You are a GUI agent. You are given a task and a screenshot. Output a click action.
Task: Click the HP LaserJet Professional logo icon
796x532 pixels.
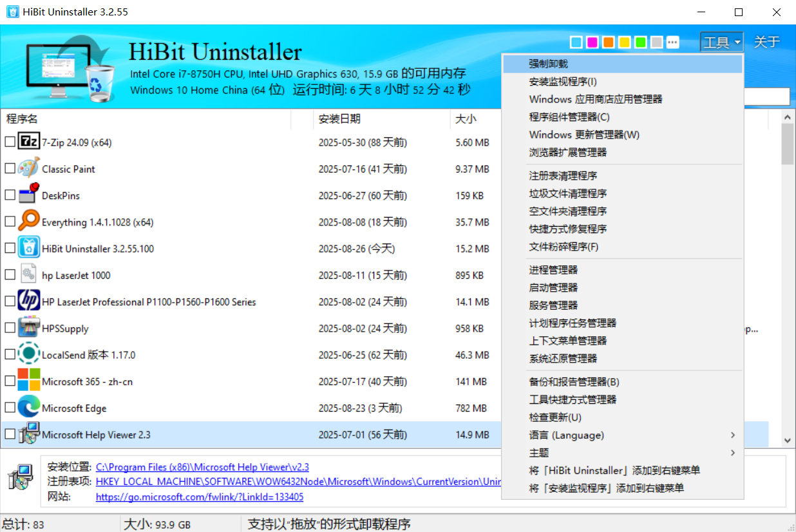[28, 301]
